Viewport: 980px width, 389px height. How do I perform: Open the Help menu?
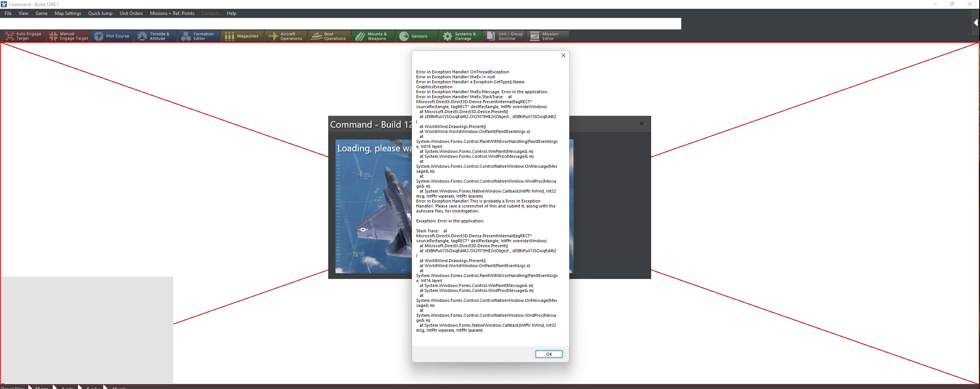point(231,13)
